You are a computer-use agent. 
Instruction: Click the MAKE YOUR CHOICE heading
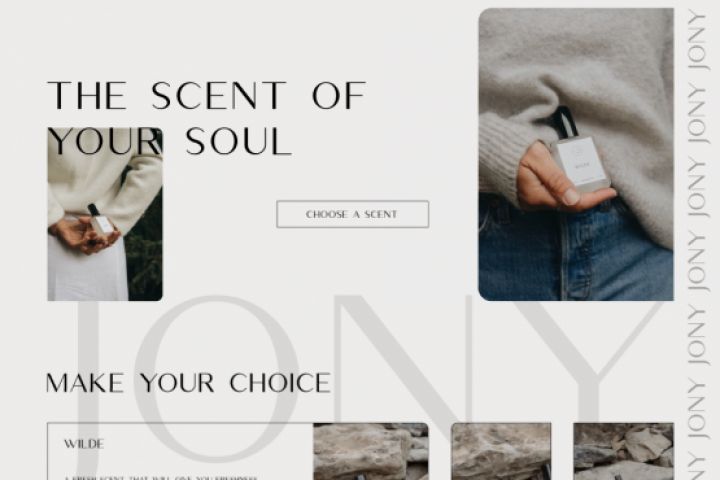click(x=188, y=383)
